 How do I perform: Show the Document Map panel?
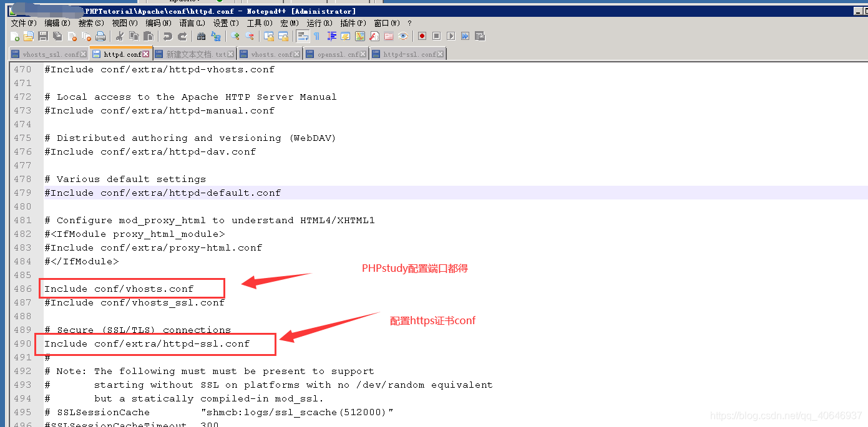(360, 36)
